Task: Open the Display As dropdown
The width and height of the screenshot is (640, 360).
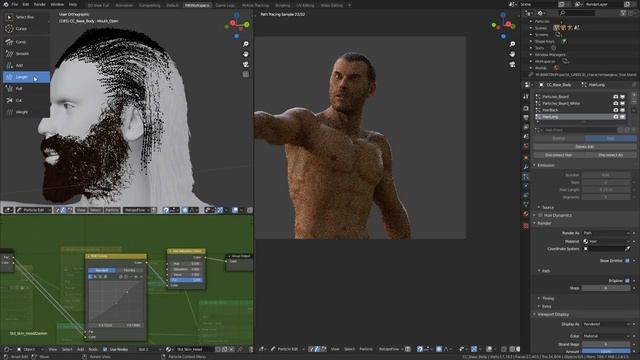Action: pyautogui.click(x=607, y=324)
